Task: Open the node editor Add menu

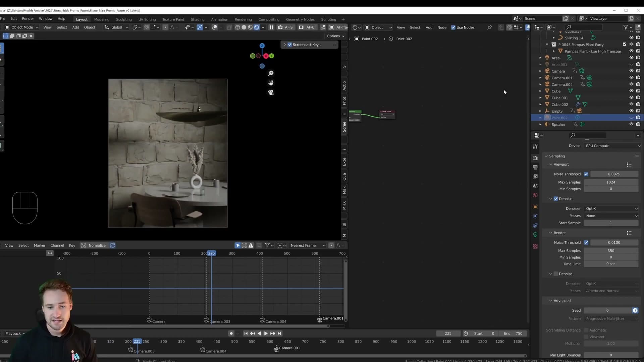Action: tap(429, 27)
